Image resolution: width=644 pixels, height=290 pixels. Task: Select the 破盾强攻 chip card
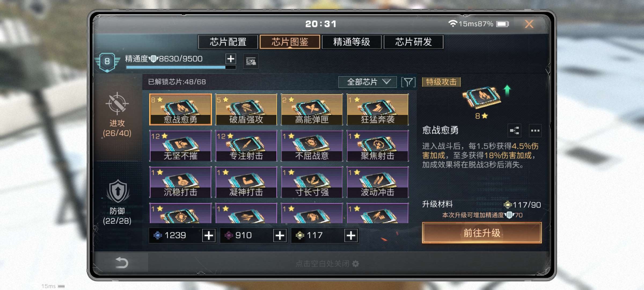pyautogui.click(x=246, y=110)
